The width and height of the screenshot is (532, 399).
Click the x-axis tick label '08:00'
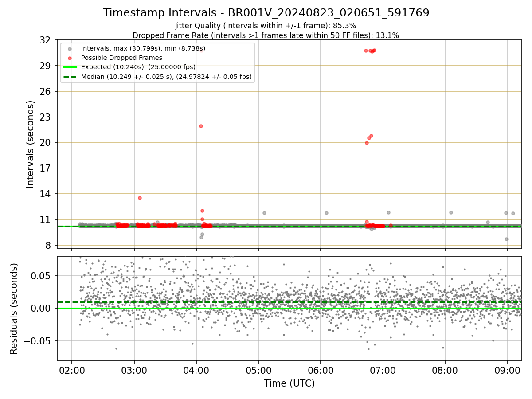(445, 371)
